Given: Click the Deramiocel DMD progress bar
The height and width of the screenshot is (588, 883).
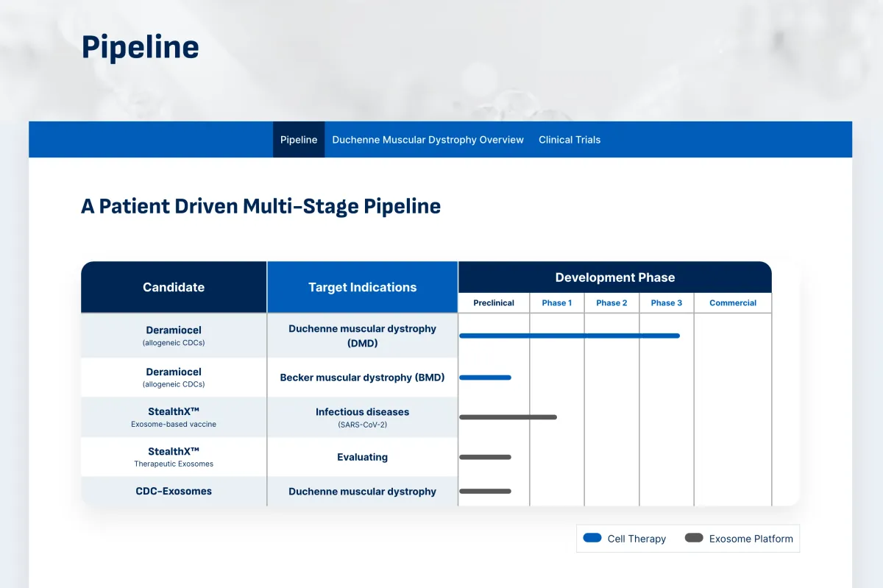Looking at the screenshot, I should [570, 336].
